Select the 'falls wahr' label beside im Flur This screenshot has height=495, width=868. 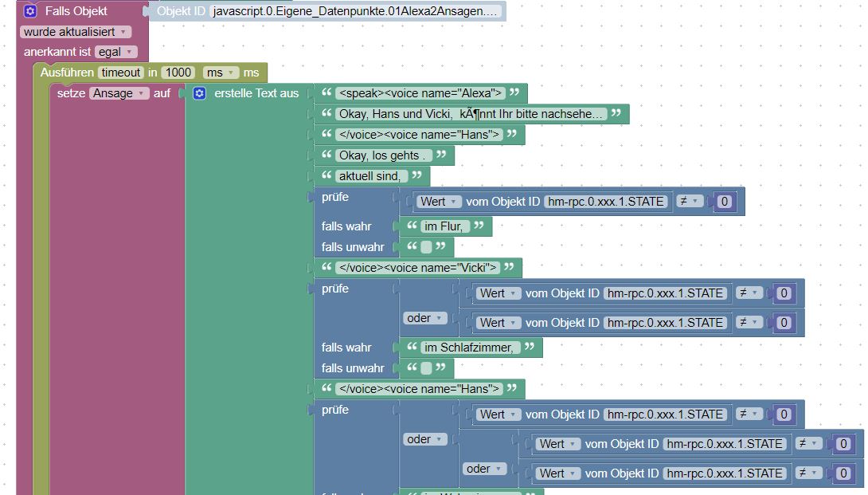[346, 226]
